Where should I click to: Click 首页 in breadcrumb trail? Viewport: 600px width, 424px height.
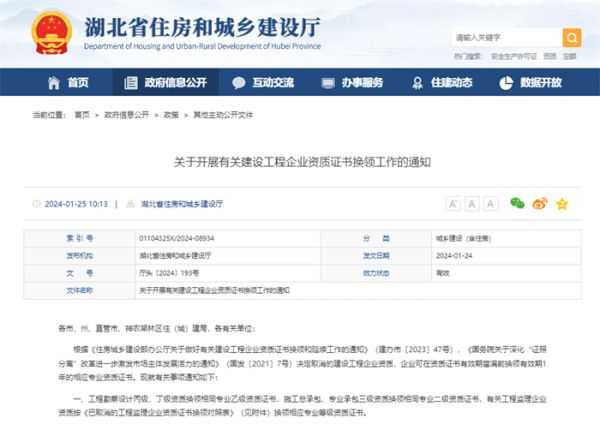(x=86, y=115)
